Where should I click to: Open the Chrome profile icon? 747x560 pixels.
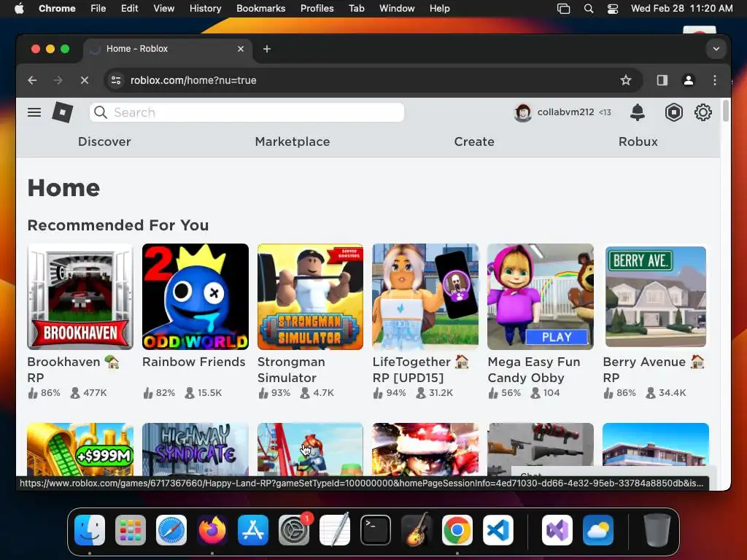point(688,80)
